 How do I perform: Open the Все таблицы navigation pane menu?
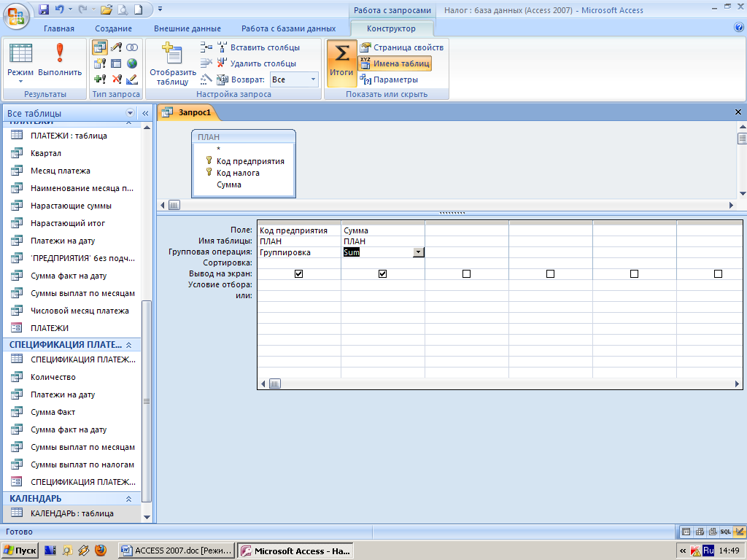pos(130,113)
